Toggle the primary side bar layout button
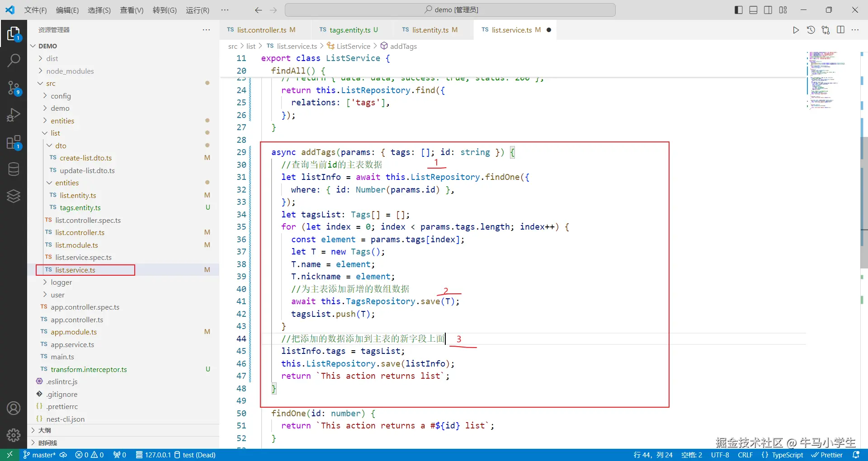 pos(738,10)
